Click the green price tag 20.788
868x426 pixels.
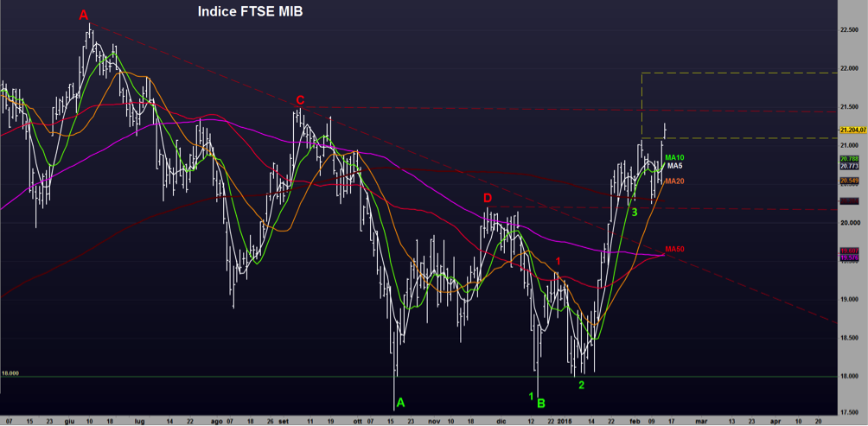(849, 159)
